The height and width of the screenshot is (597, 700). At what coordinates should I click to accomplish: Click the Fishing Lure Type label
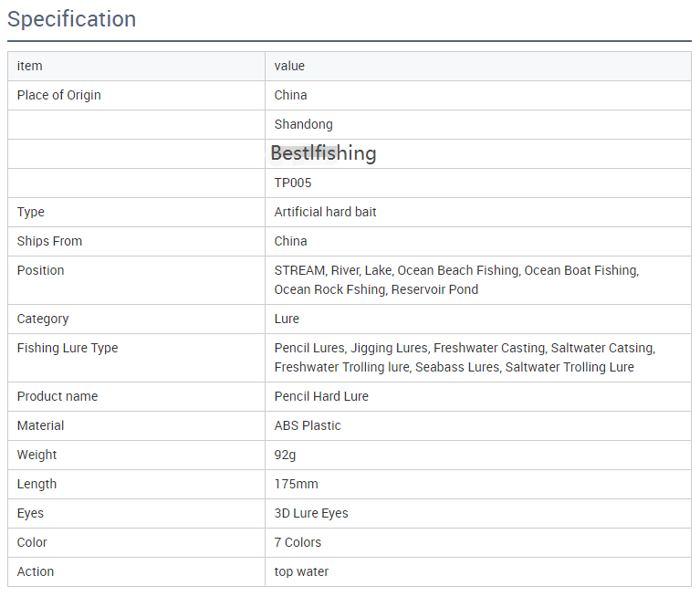click(68, 348)
